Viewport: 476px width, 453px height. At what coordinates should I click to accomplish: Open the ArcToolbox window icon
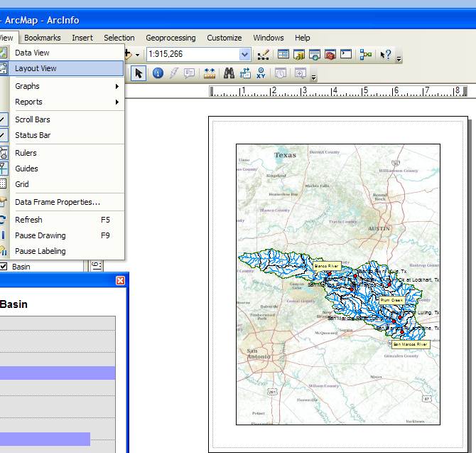330,54
